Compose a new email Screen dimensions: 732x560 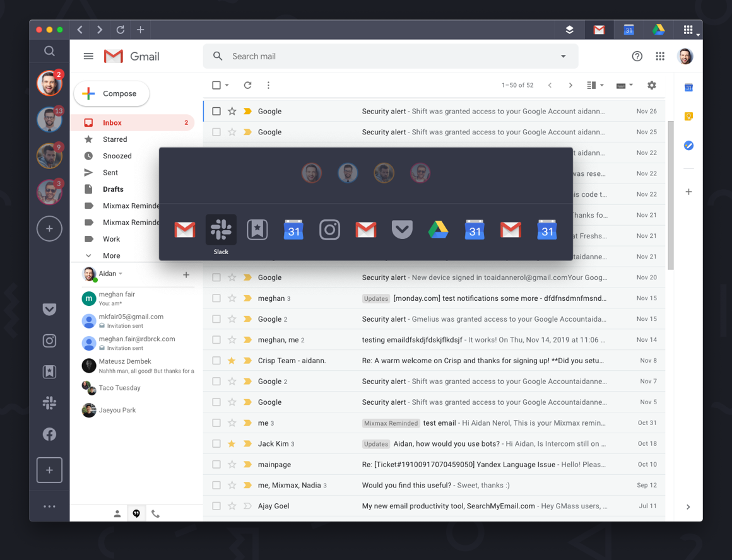point(112,93)
